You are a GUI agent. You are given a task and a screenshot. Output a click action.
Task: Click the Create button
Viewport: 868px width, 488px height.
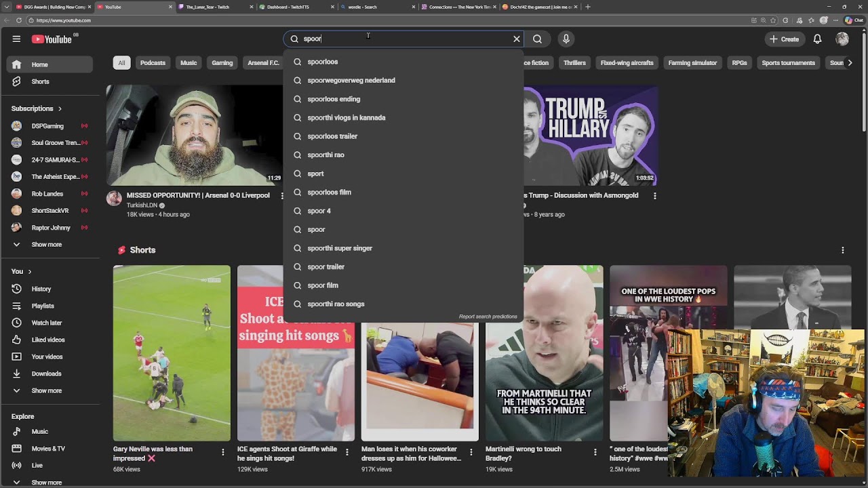[784, 39]
